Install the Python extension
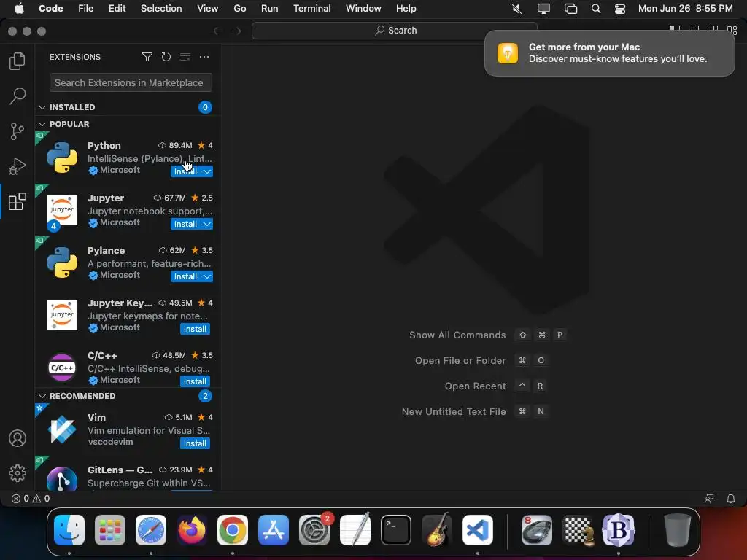Image resolution: width=747 pixels, height=560 pixels. 185,171
